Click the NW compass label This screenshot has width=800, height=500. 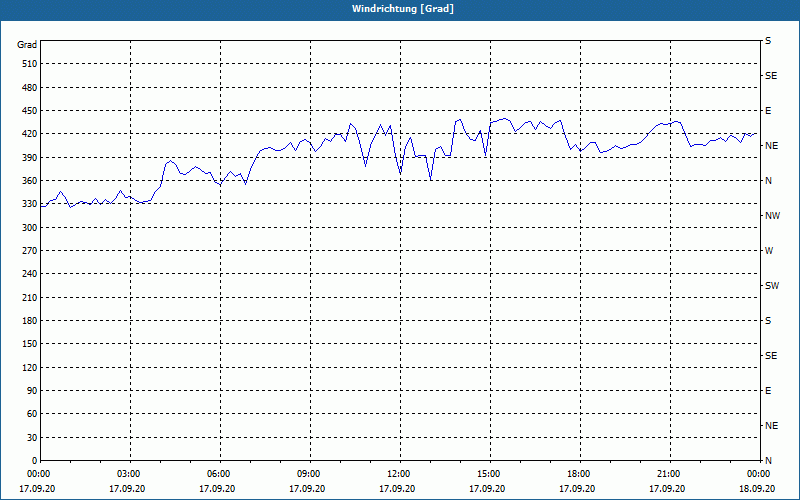[x=772, y=216]
